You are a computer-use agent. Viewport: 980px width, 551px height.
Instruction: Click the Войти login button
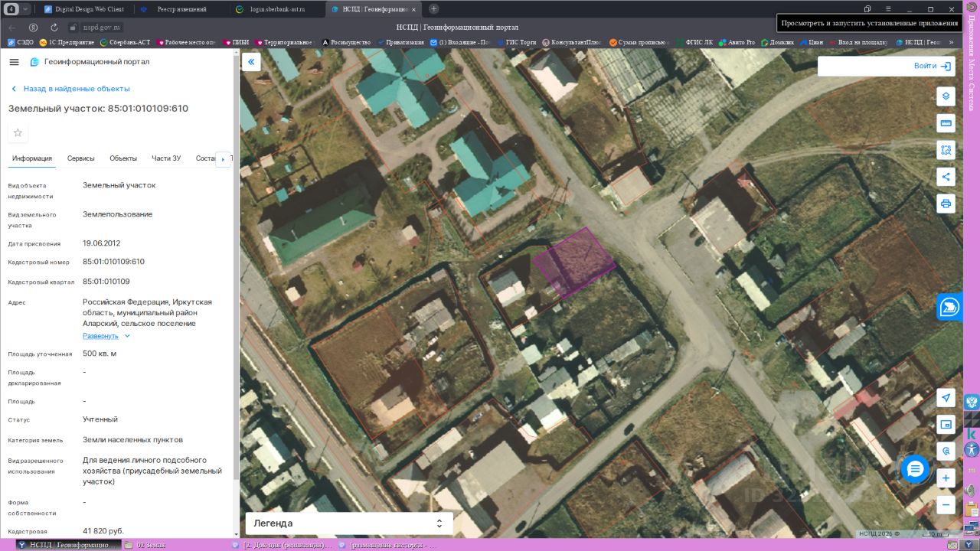(x=931, y=66)
